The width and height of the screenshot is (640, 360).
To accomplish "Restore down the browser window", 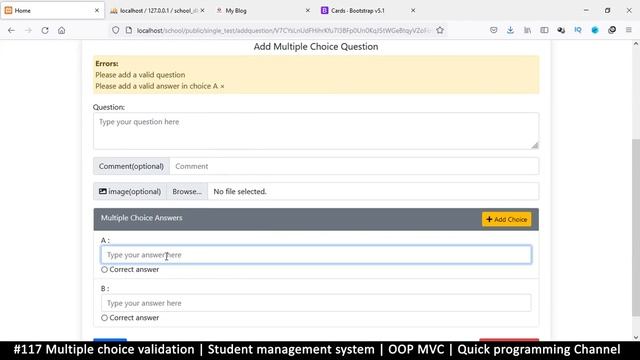I will (x=607, y=11).
